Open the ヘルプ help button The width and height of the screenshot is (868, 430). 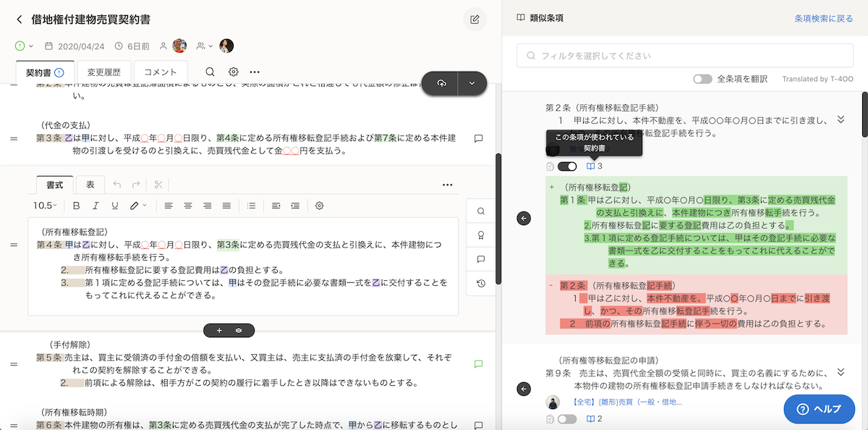pyautogui.click(x=820, y=409)
